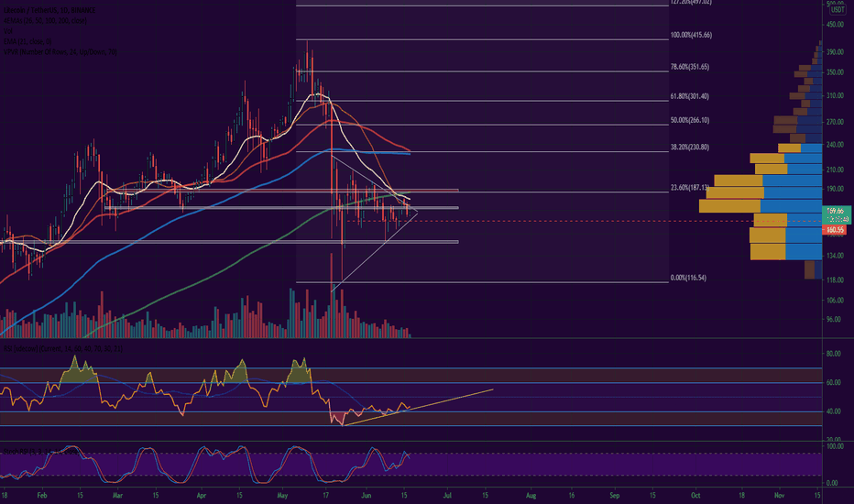Screen dimensions: 854x504
Task: Select the 38.20%(230.80) Fibonacci label
Action: [689, 148]
